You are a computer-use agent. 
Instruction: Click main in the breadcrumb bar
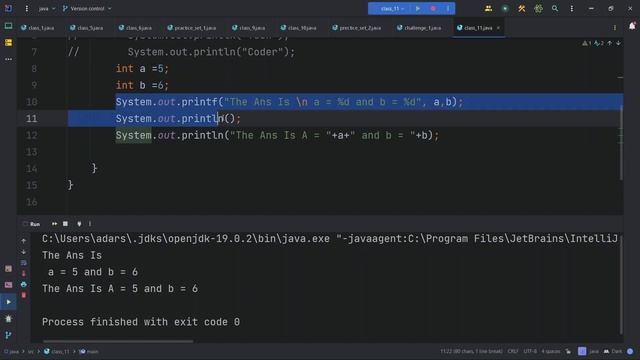point(89,351)
